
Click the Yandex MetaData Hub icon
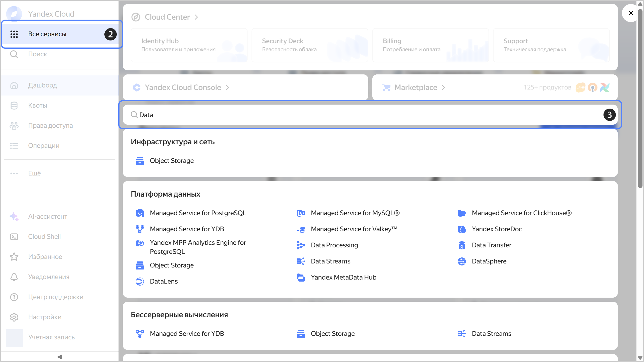(x=301, y=277)
